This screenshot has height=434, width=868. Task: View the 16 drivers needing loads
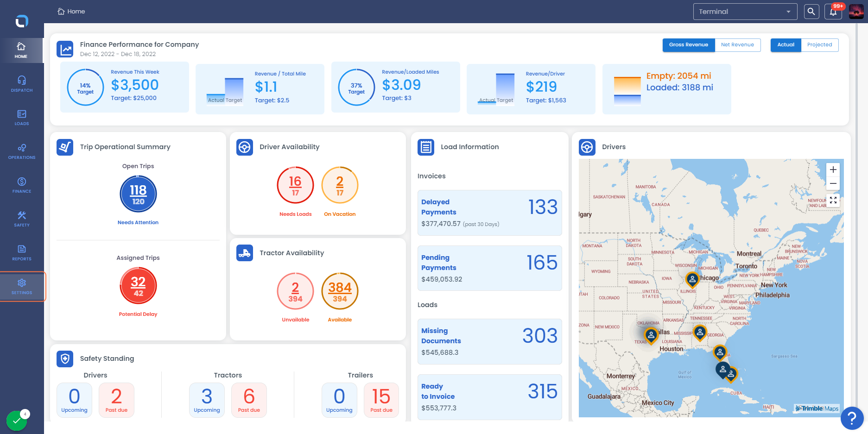tap(295, 185)
